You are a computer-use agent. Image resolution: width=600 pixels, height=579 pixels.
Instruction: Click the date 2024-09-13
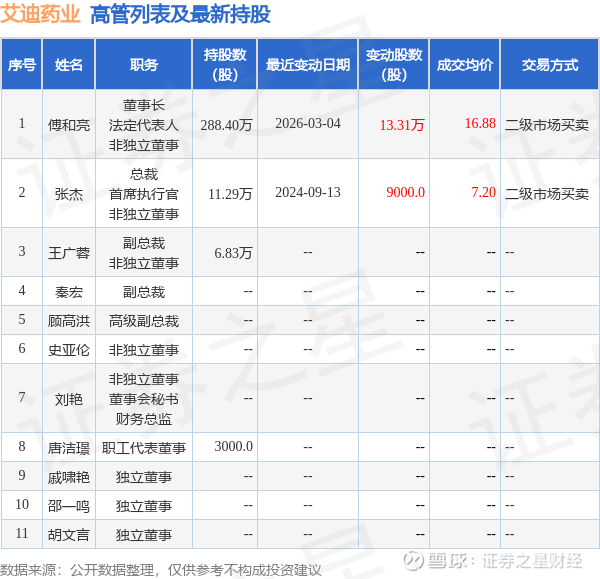point(308,192)
